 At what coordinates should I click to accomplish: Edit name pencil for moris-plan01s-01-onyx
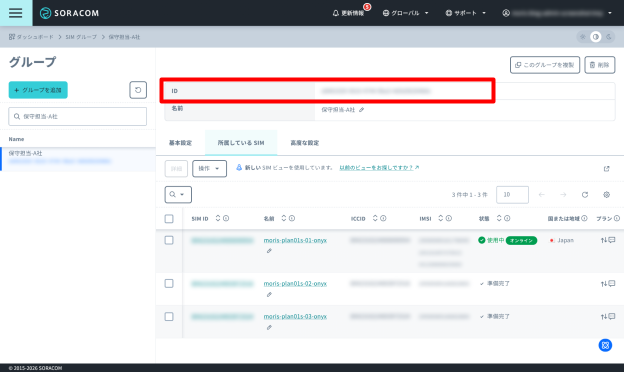pyautogui.click(x=269, y=251)
